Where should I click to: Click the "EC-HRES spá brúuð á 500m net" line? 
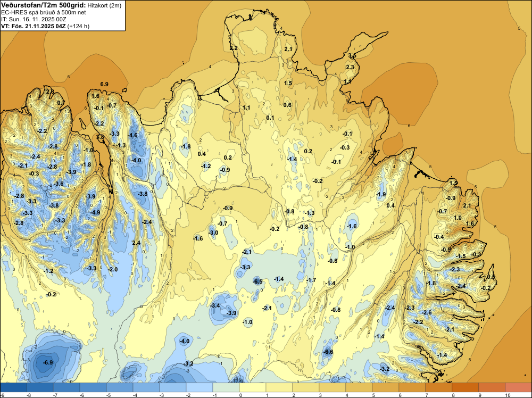[x=44, y=12]
